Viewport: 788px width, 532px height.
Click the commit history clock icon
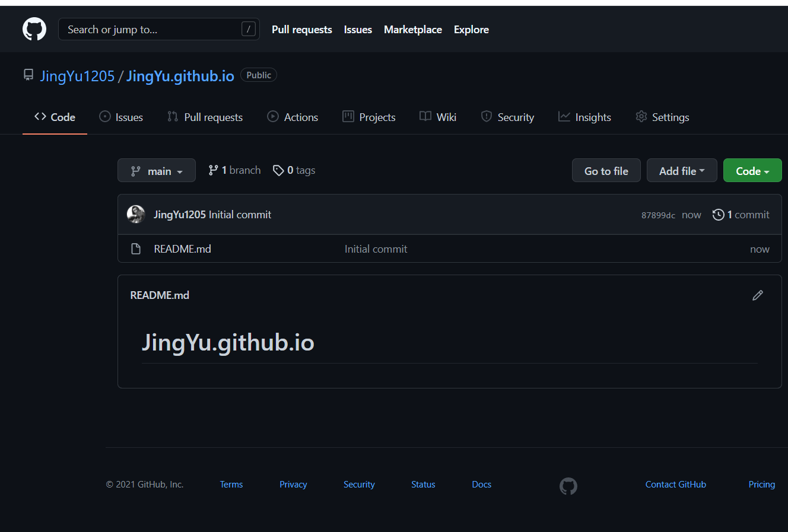719,215
